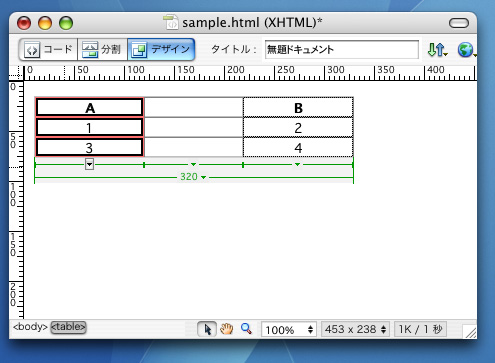Image resolution: width=495 pixels, height=363 pixels.
Task: Choose the Zoom magnifier tool
Action: coord(246,329)
